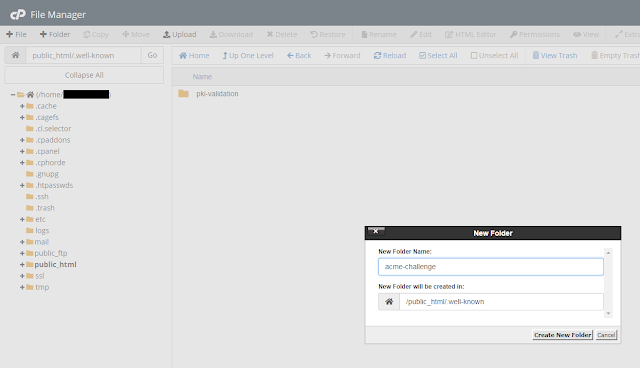Expand the mail tree folder
The image size is (640, 368).
tap(22, 242)
